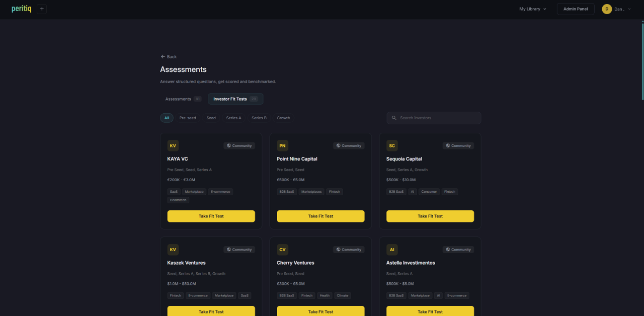644x316 pixels.
Task: Click the KV badge on KAYA VC card
Action: [173, 146]
